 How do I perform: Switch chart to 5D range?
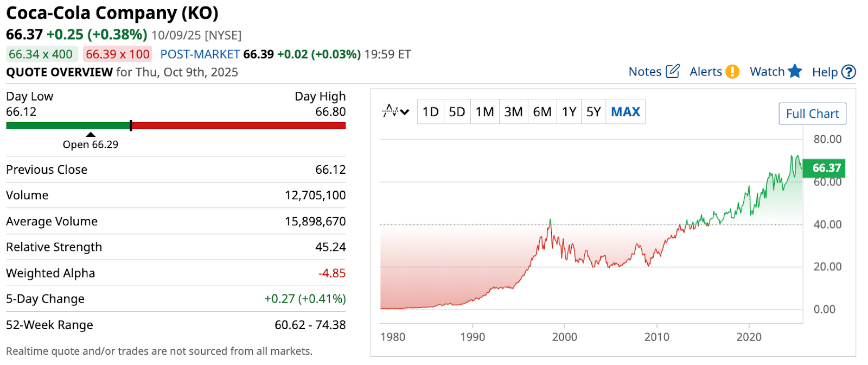tap(457, 112)
